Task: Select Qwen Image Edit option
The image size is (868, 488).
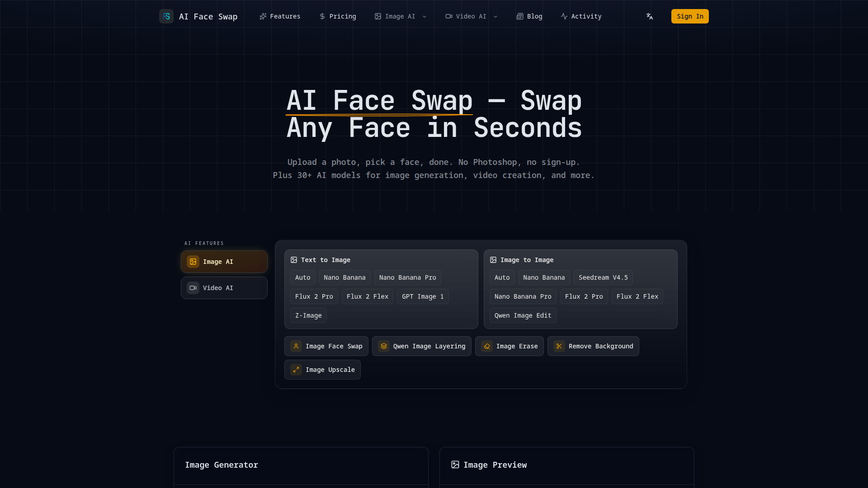Action: click(523, 315)
